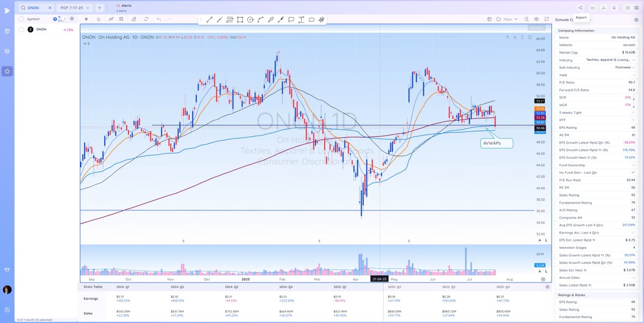The image size is (644, 323).
Task: Toggle fullscreen chart view
Action: point(546,19)
